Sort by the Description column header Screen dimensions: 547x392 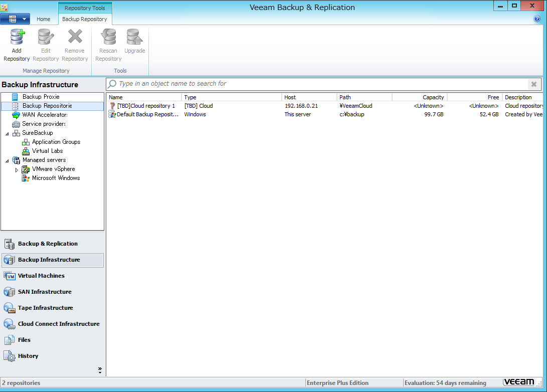click(x=522, y=97)
